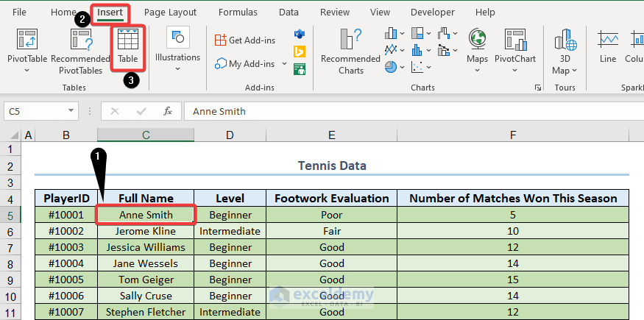Viewport: 644px width, 320px height.
Task: Expand combo chart dropdown arrow
Action: (x=455, y=51)
